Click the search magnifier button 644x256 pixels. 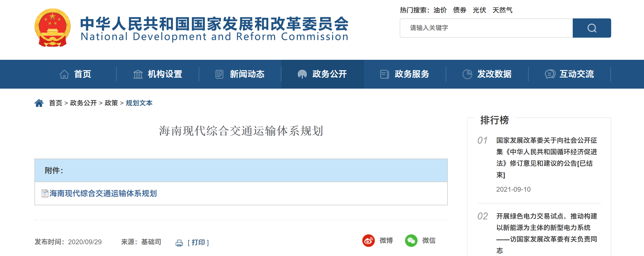click(x=592, y=28)
